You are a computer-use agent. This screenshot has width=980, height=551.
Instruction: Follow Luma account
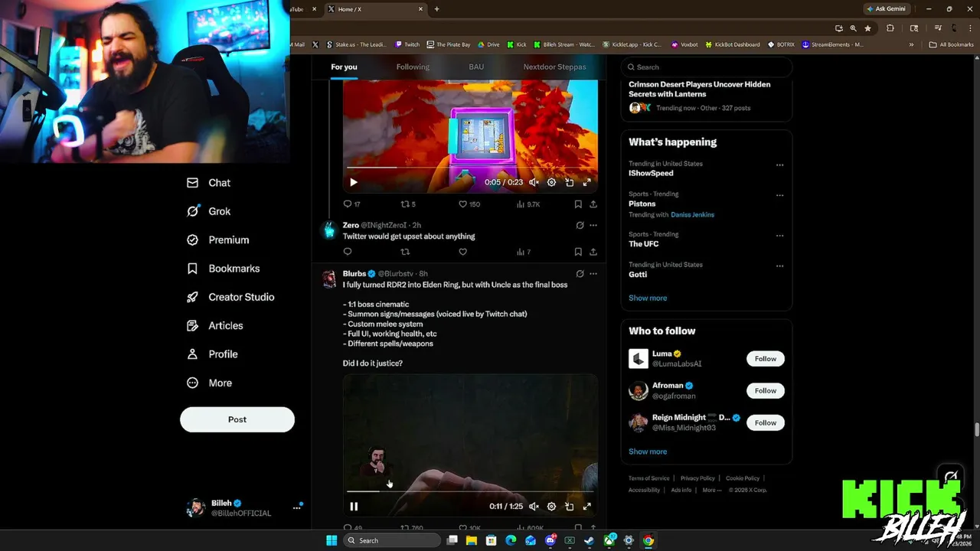[766, 358]
